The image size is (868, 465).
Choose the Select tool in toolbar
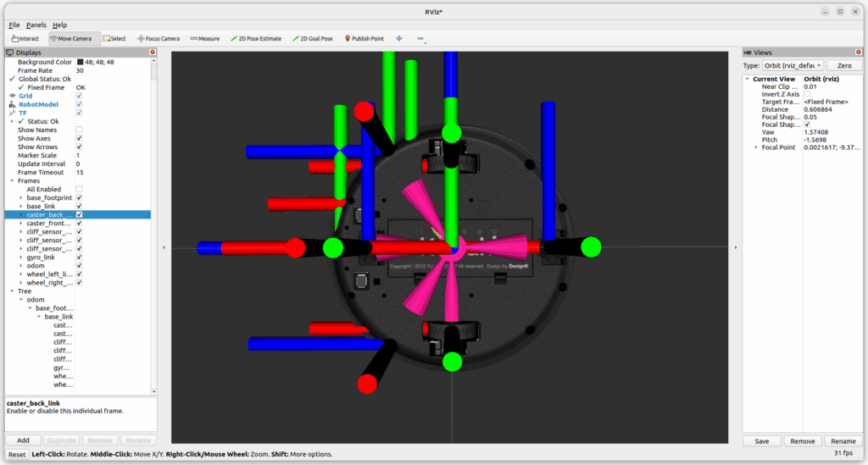(114, 38)
